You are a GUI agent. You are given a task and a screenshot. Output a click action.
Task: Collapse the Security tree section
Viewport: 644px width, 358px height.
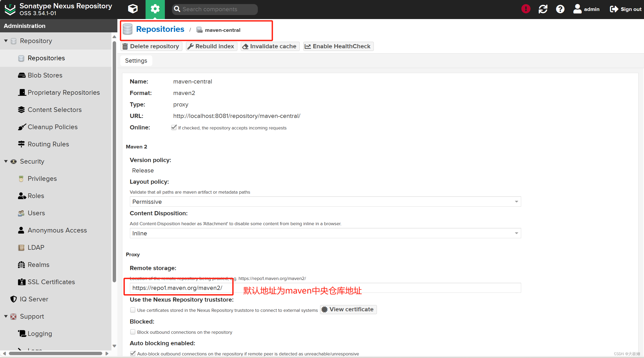6,161
